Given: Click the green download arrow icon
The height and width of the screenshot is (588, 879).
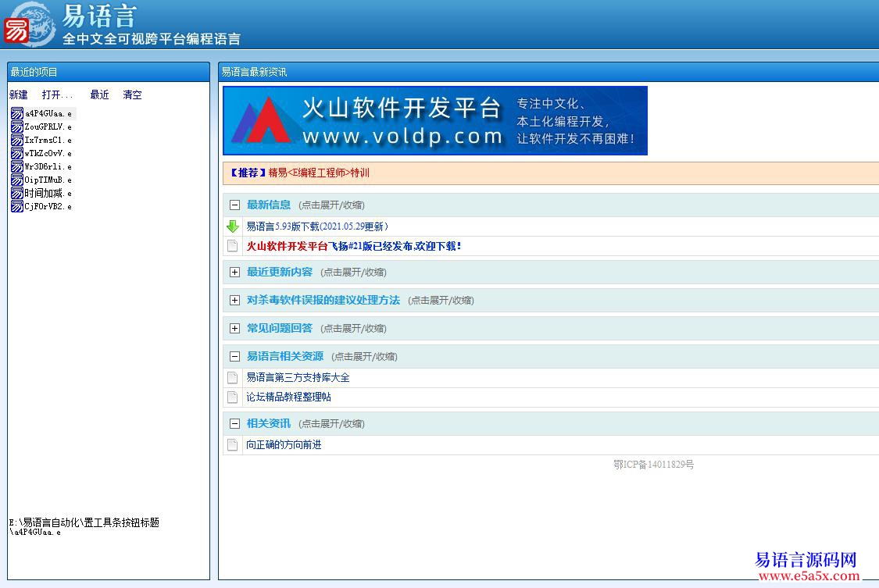Looking at the screenshot, I should click(233, 227).
